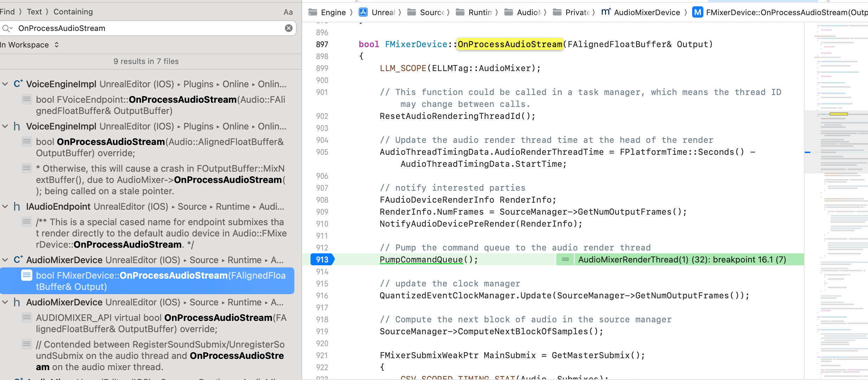Open the search magnifier options menu

pos(7,28)
